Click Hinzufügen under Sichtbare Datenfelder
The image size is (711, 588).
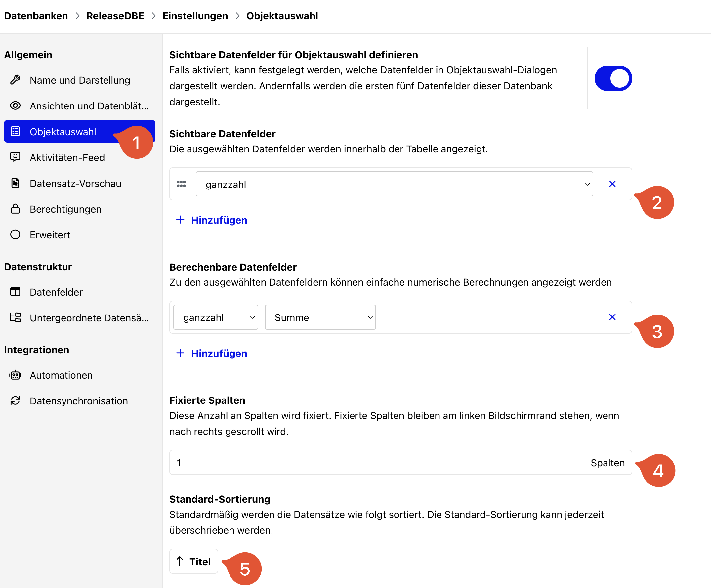tap(212, 220)
